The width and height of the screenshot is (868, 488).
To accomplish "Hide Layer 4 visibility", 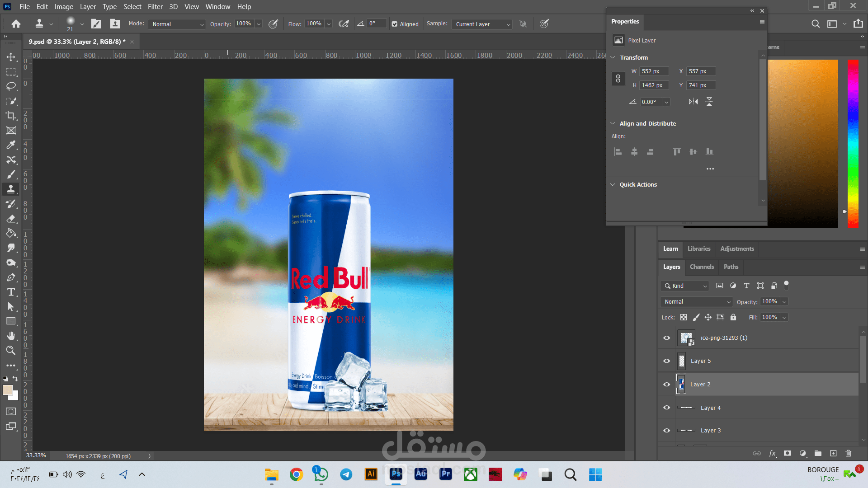I will (x=666, y=408).
